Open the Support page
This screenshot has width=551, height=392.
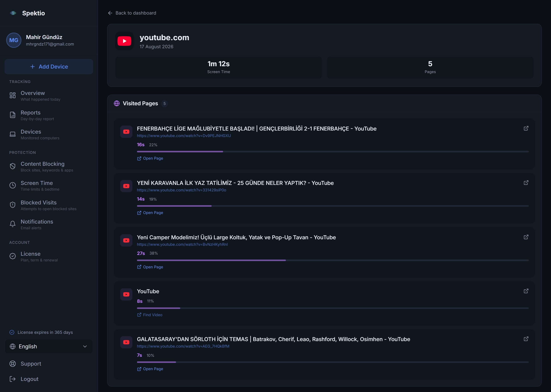(49, 364)
